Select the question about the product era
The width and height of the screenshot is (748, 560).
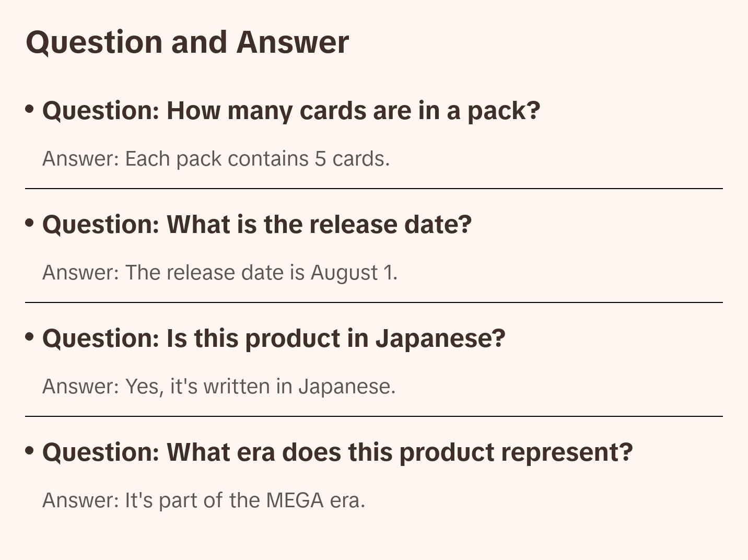click(x=337, y=452)
